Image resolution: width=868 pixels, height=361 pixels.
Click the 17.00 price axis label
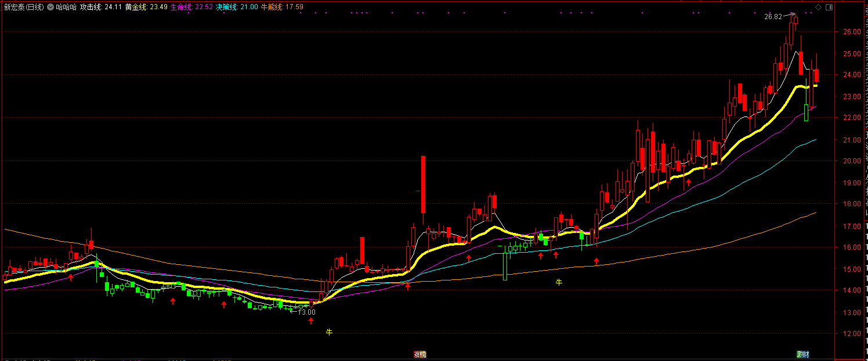coord(852,226)
